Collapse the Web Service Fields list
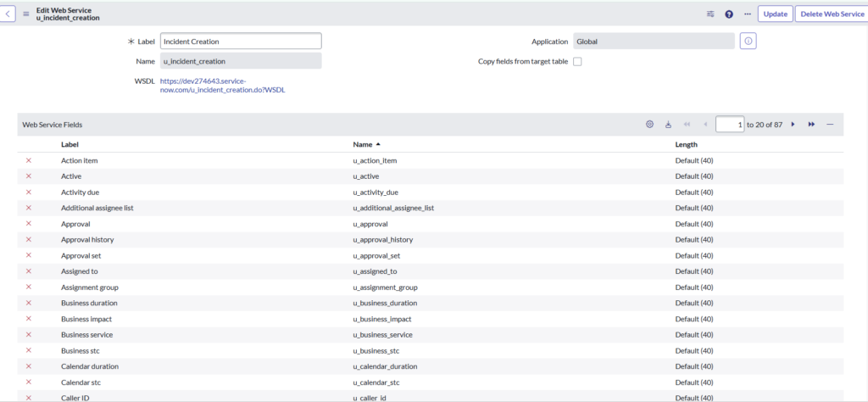This screenshot has height=402, width=868. [830, 125]
